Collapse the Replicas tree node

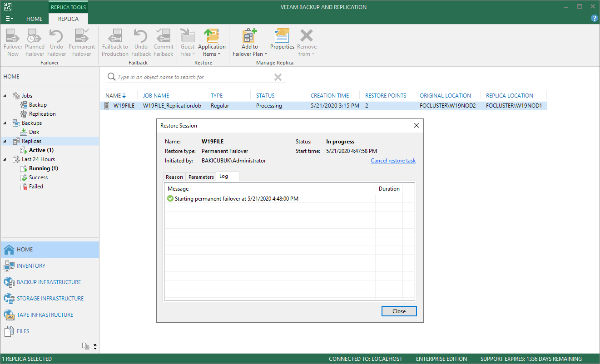tap(5, 141)
